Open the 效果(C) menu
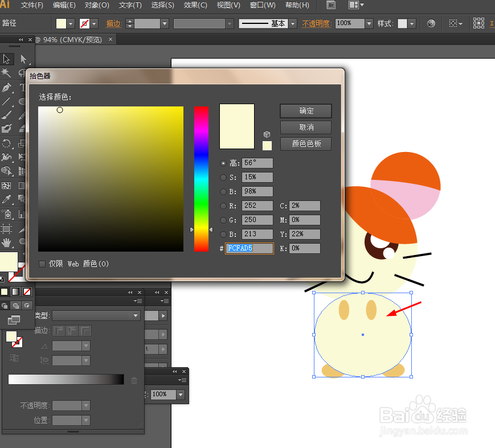Viewport: 495px width, 448px height. pos(195,5)
